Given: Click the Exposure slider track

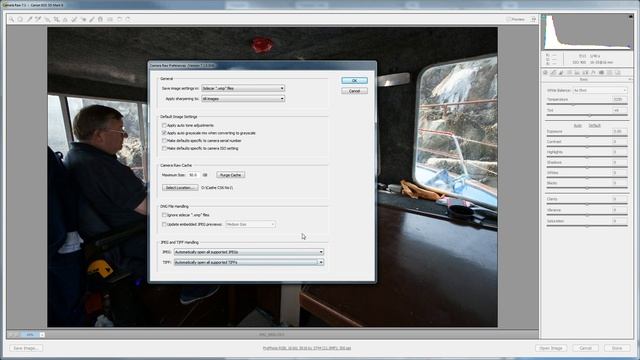Looking at the screenshot, I should click(x=587, y=137).
